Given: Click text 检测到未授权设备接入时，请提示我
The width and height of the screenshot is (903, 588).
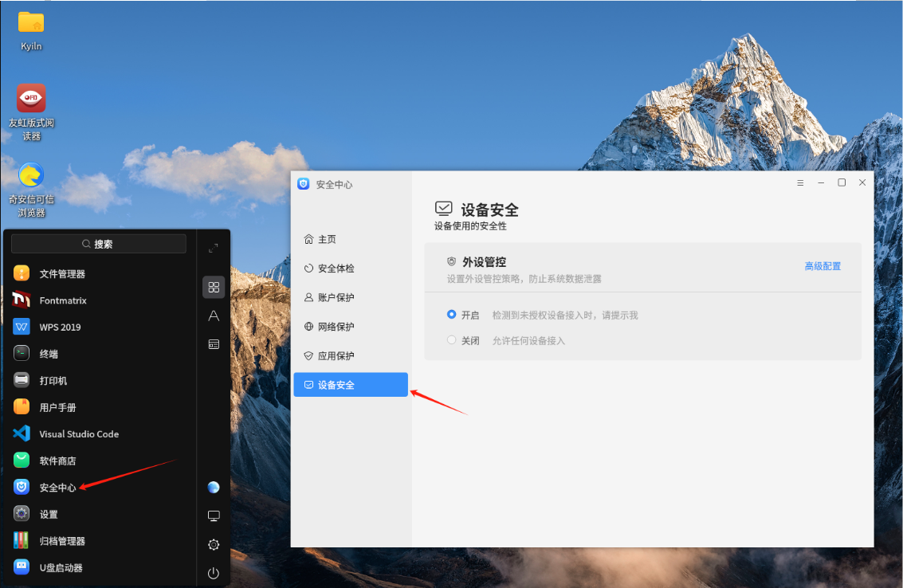Looking at the screenshot, I should coord(565,315).
